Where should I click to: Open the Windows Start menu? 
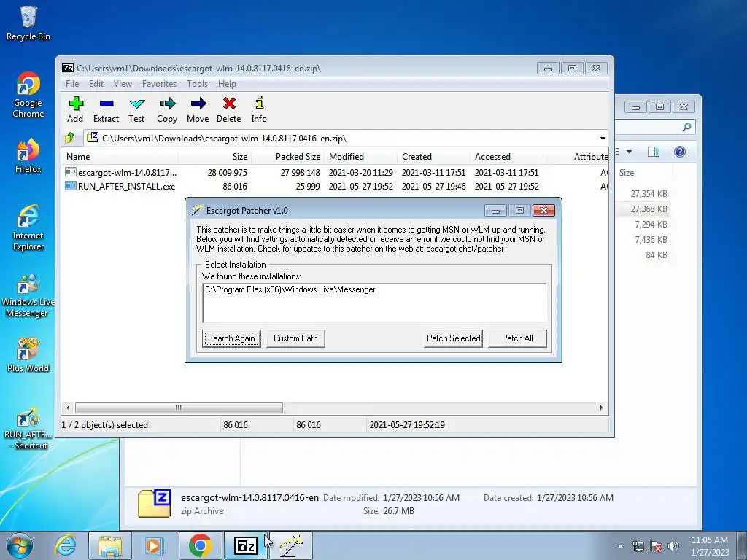click(19, 545)
